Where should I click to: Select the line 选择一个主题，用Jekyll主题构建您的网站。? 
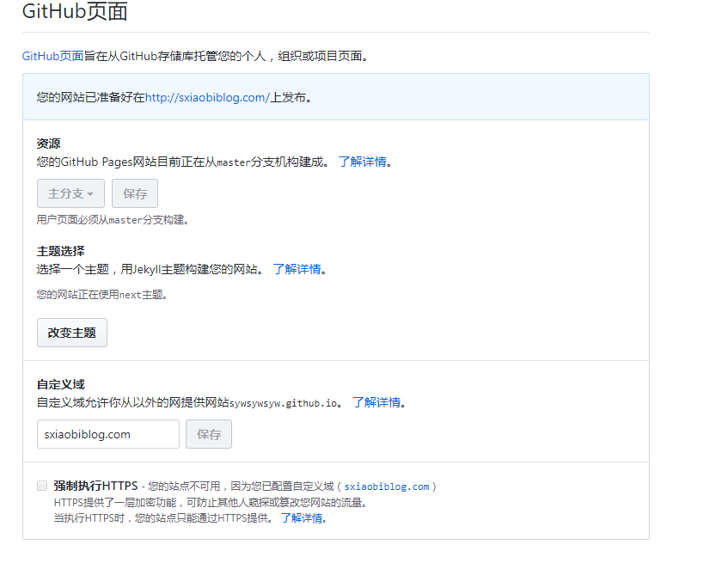[150, 269]
